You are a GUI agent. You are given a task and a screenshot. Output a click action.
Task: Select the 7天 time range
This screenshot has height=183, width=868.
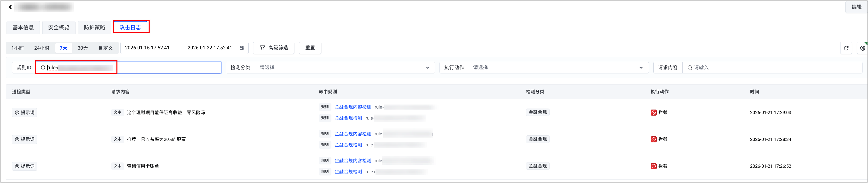coord(63,48)
